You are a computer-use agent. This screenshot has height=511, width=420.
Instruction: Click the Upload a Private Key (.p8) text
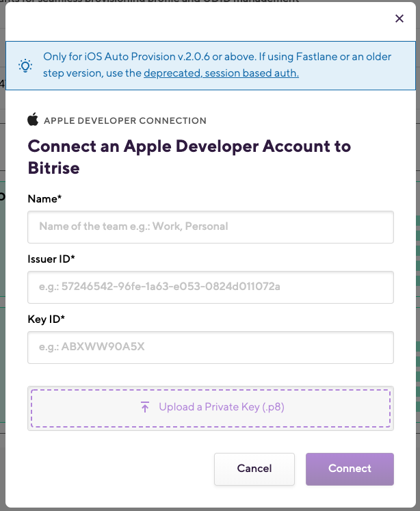click(x=221, y=407)
